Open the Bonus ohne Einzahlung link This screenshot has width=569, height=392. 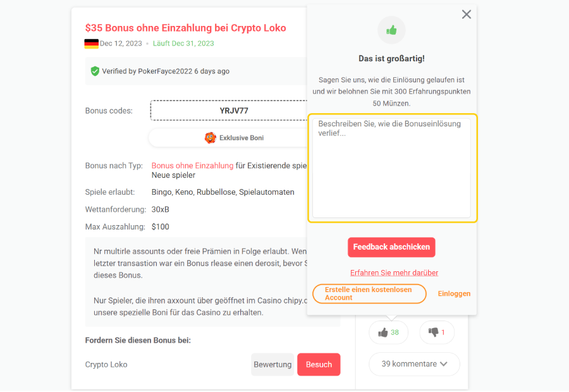pos(192,166)
